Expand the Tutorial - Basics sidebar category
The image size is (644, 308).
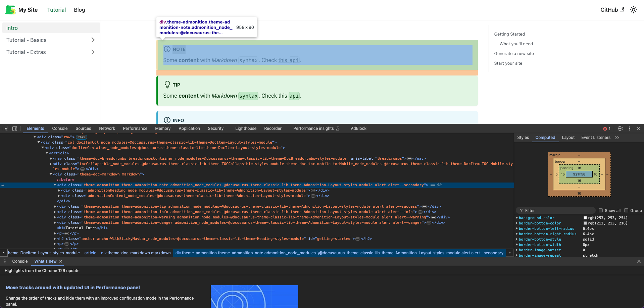tap(93, 40)
